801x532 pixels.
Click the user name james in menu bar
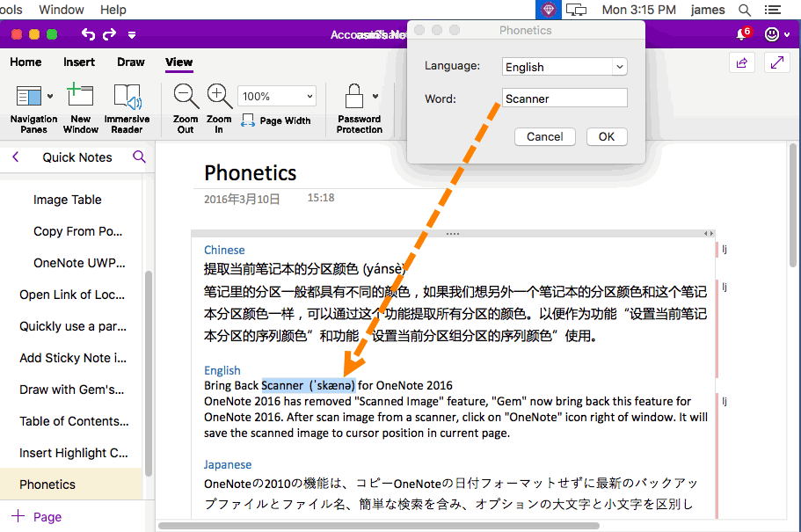tap(708, 10)
